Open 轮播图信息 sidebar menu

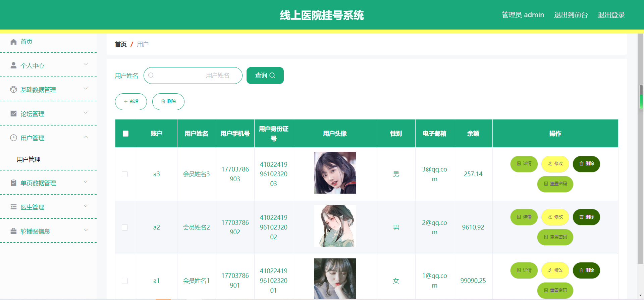(x=48, y=231)
